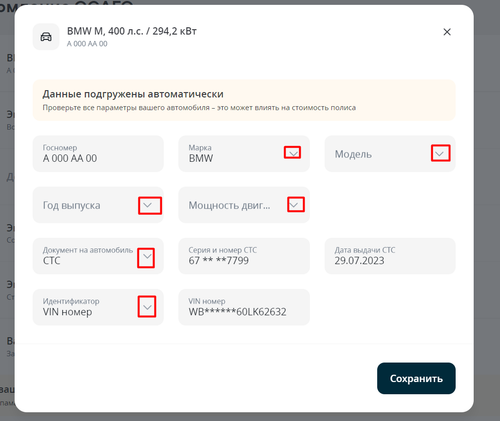Open the Мощность двигателя dropdown arrow
The height and width of the screenshot is (421, 500).
[294, 205]
